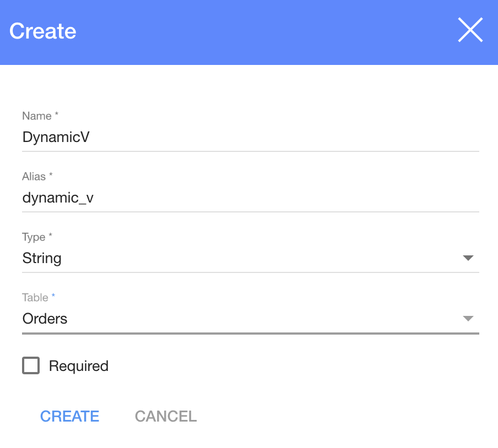
Task: Click the Name * field label
Action: tap(40, 116)
